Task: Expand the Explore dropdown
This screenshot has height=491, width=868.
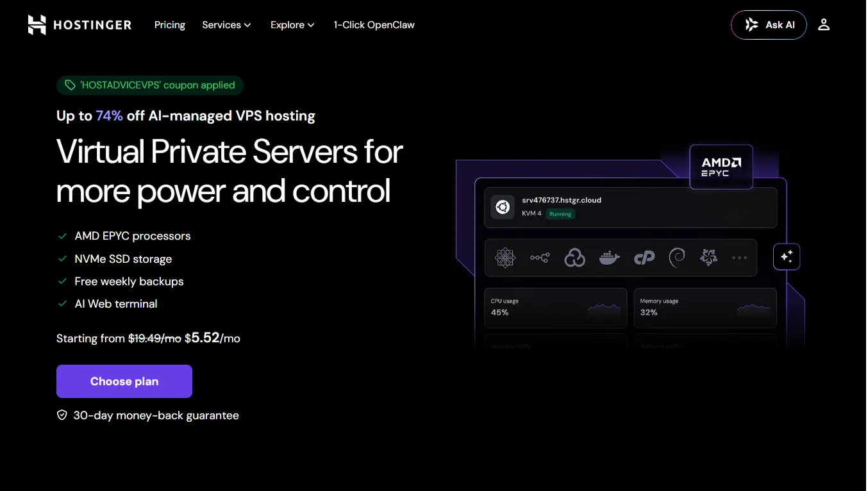Action: pos(292,25)
